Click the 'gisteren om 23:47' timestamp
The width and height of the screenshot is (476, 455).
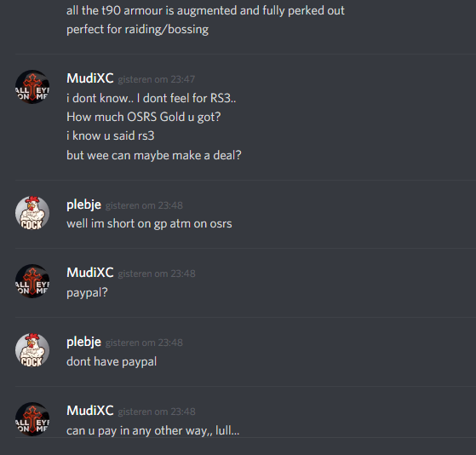click(x=157, y=79)
